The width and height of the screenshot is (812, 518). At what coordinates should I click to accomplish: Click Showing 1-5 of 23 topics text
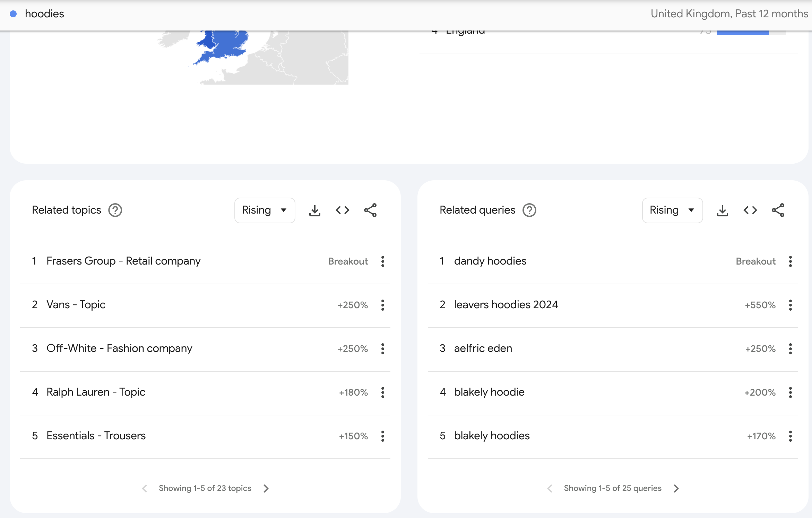[x=205, y=488]
